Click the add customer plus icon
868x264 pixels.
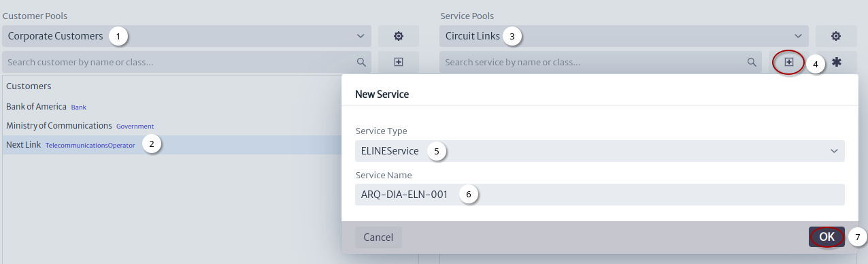pos(399,62)
